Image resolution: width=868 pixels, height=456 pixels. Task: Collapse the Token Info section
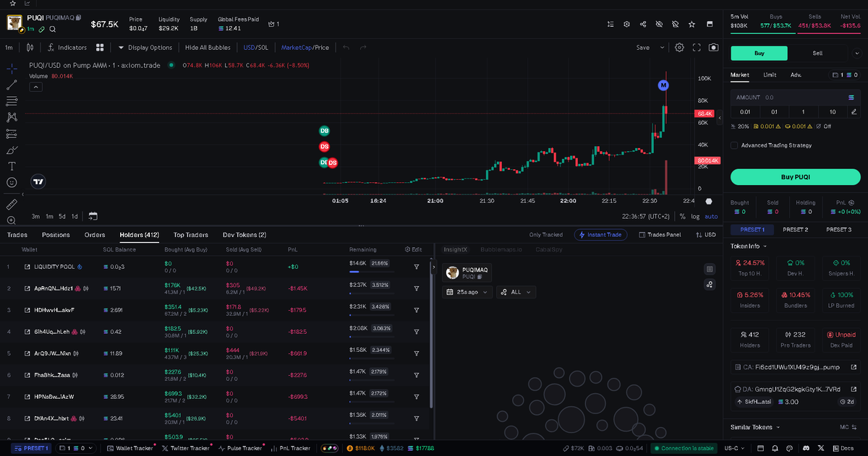point(749,246)
